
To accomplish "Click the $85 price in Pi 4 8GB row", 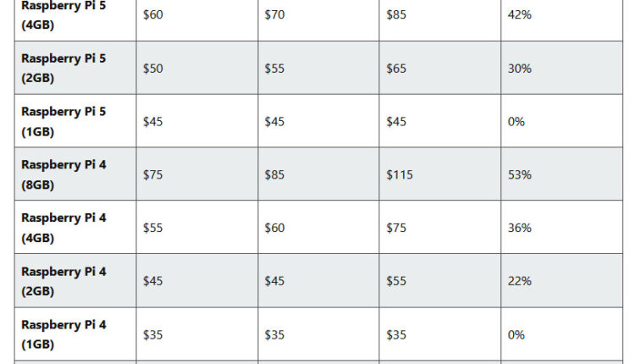I will (x=274, y=174).
